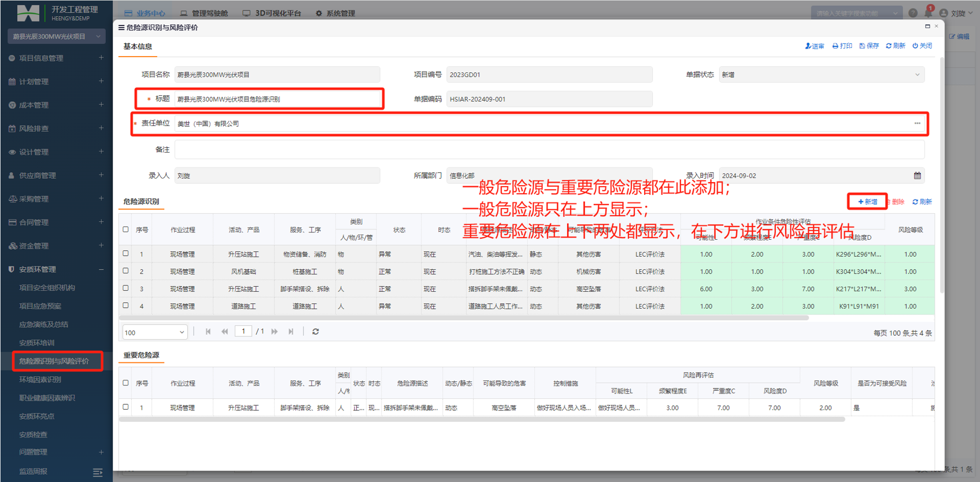The height and width of the screenshot is (482, 980).
Task: Click the top toolbar 刷新 refresh button
Action: coord(896,46)
